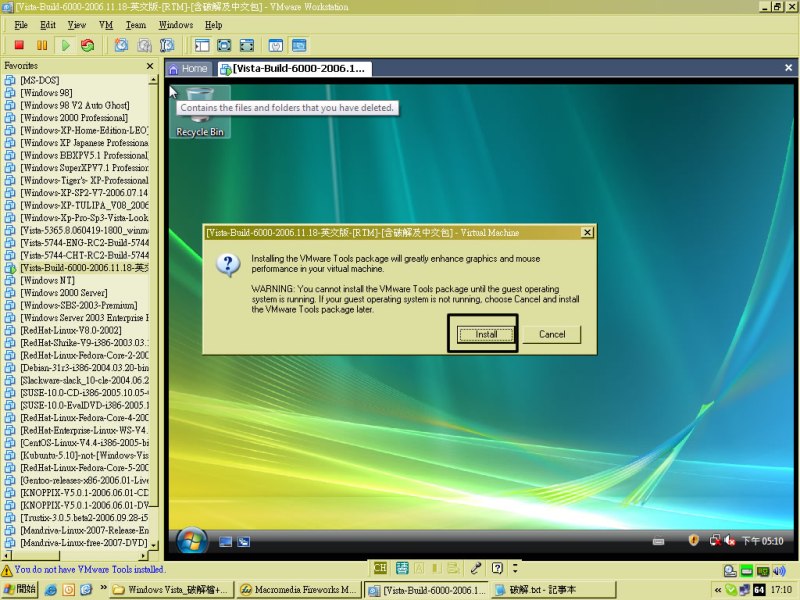The image size is (800, 600).
Task: Close the VMware Tools dialog with X
Action: click(x=587, y=233)
